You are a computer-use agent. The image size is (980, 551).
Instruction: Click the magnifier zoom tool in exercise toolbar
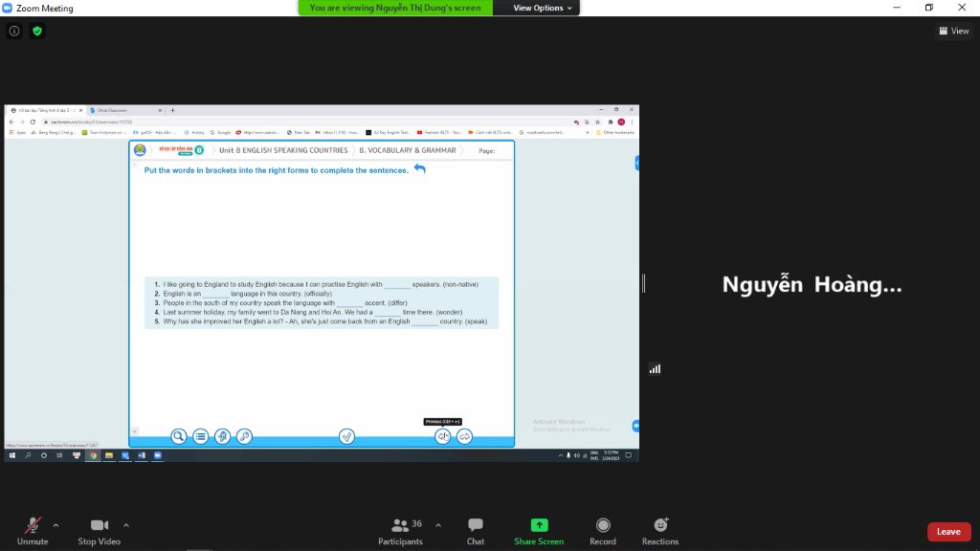pyautogui.click(x=179, y=436)
